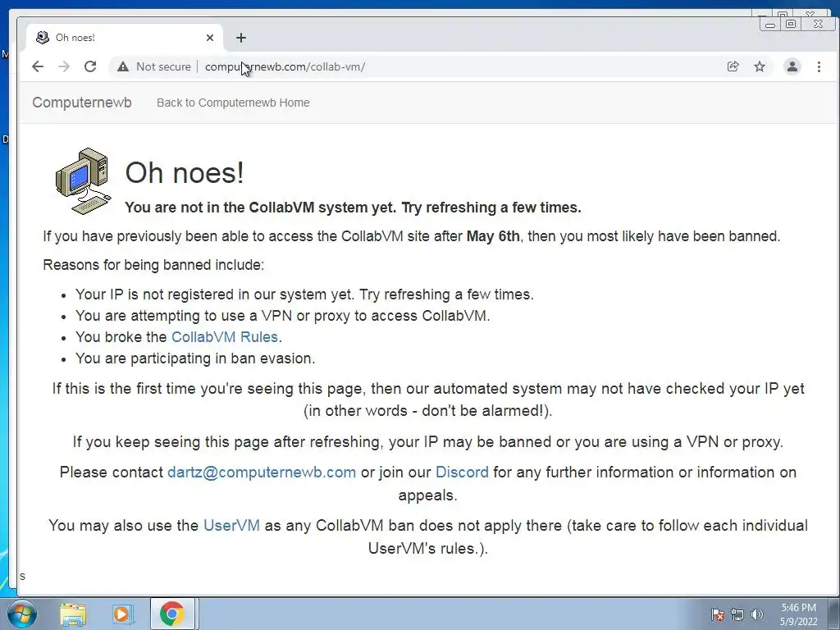Open Windows Explorer from taskbar
Viewport: 840px width, 630px height.
coord(73,614)
